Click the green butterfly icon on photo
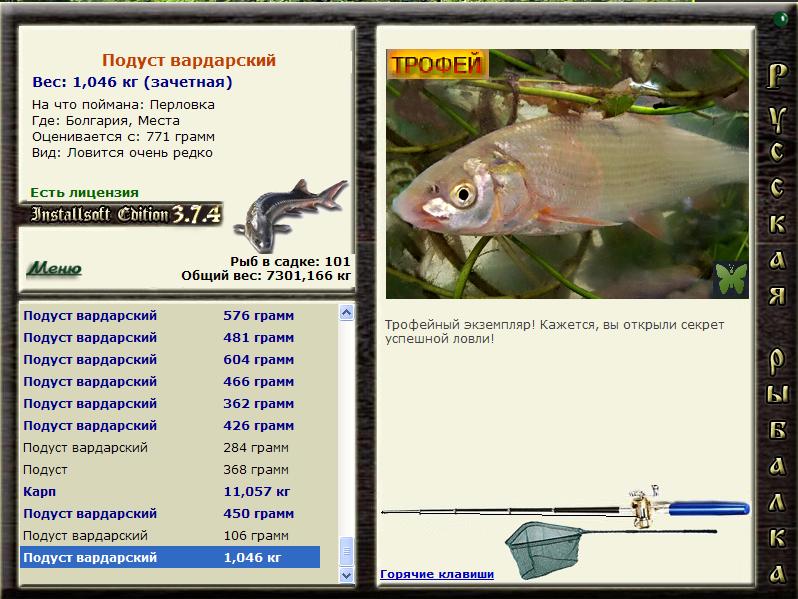Image resolution: width=798 pixels, height=599 pixels. click(731, 279)
